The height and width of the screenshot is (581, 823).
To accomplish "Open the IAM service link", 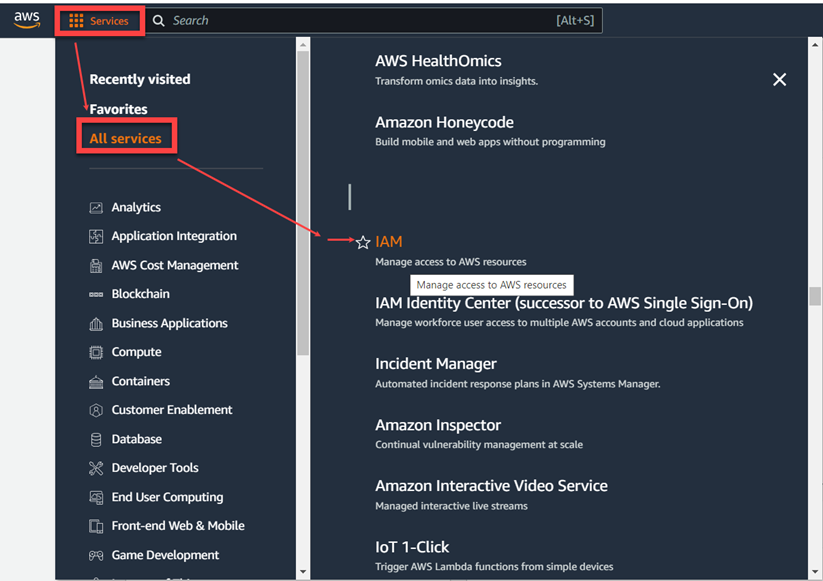I will 389,242.
